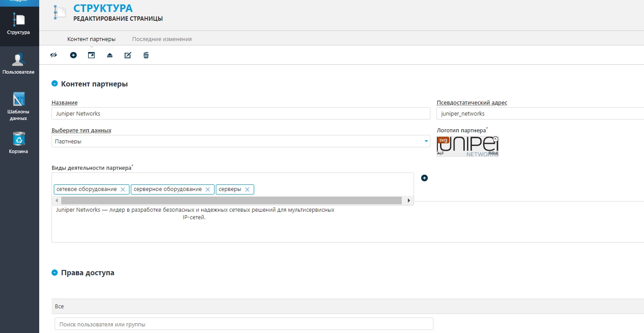Click the Поиск пользователя или группы field
This screenshot has width=644, height=333.
[244, 324]
